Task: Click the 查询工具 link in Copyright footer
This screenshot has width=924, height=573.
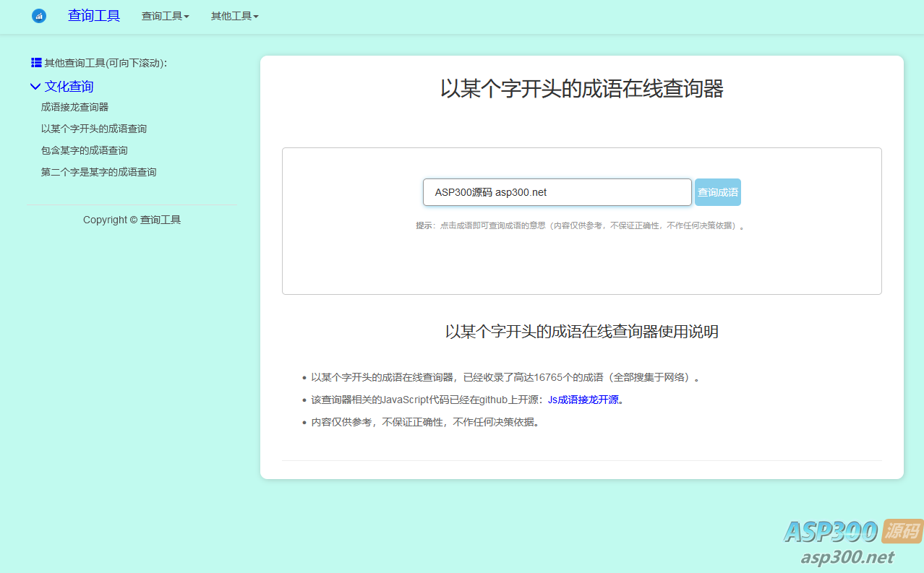Action: point(161,220)
